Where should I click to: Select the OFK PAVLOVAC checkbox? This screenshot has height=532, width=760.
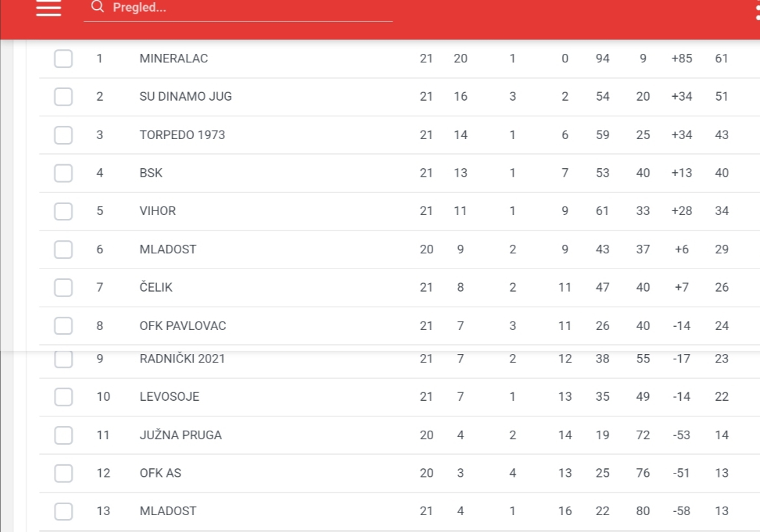coord(64,325)
